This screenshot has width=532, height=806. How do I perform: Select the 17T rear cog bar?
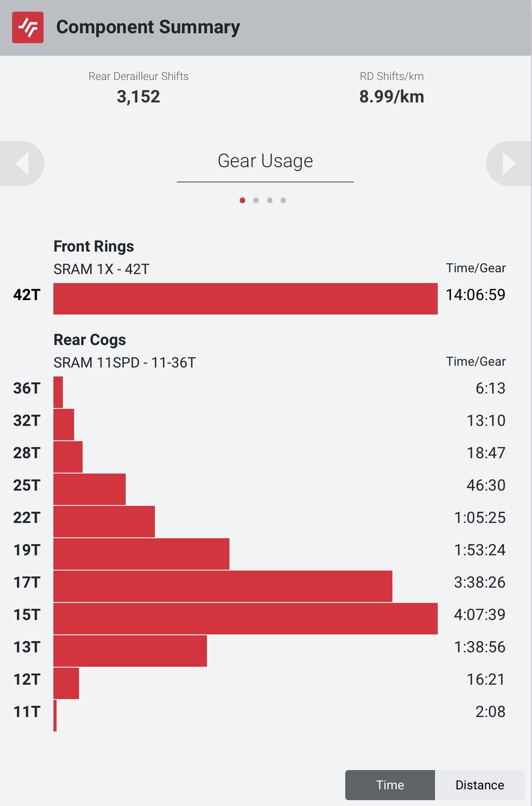223,586
